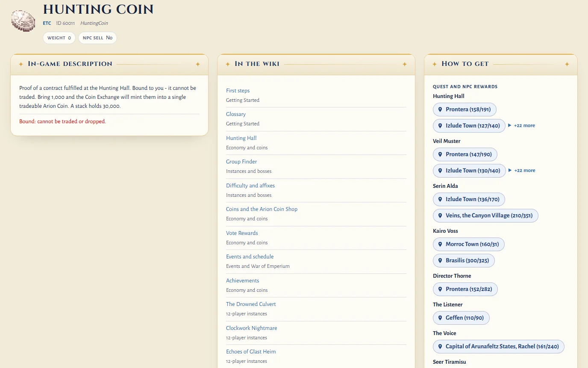This screenshot has width=588, height=368.
Task: View the Vote Rewards wiki page
Action: click(242, 233)
